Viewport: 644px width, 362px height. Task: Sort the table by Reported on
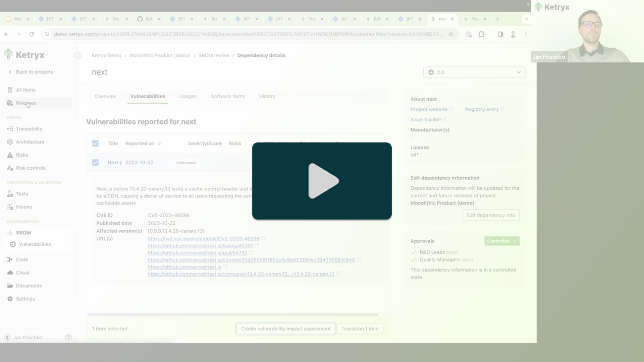pos(143,143)
